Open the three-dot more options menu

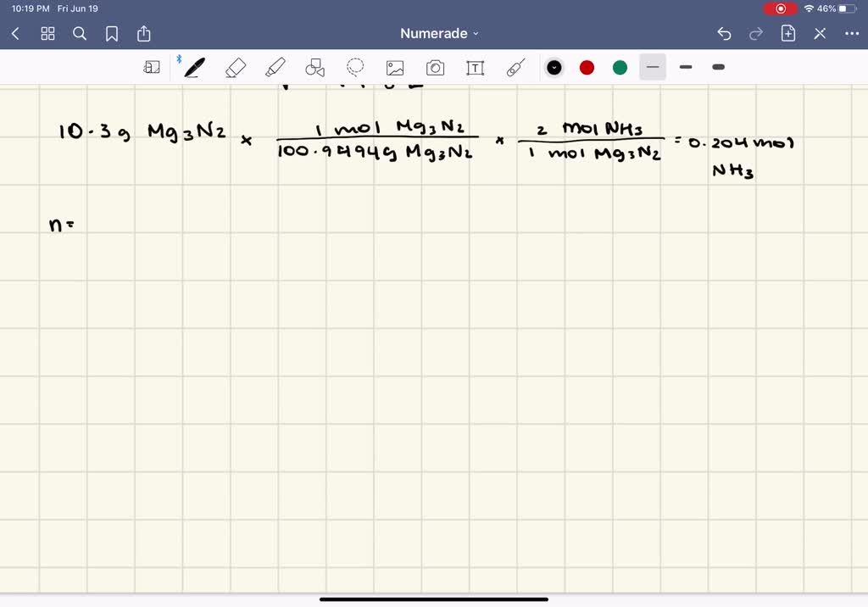[x=851, y=34]
